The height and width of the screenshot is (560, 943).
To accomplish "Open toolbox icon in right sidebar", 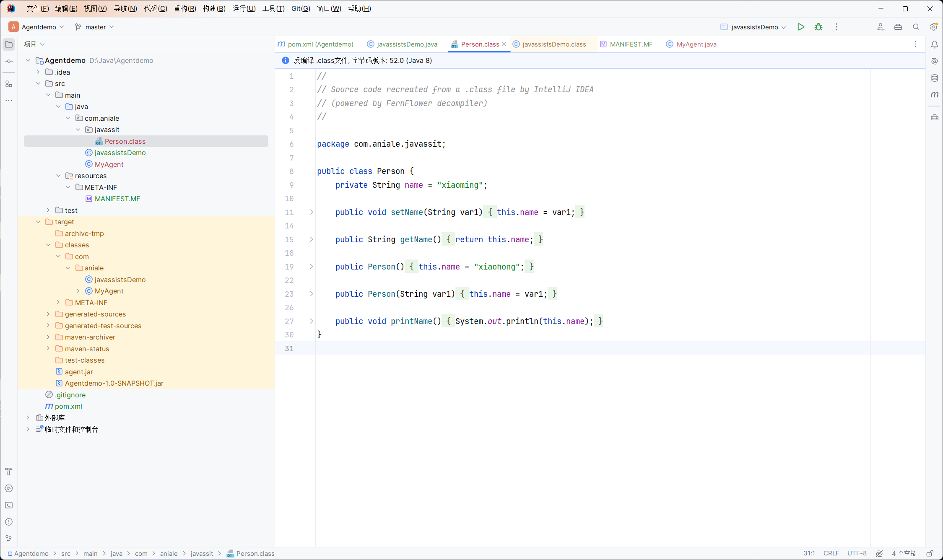I will pyautogui.click(x=935, y=117).
